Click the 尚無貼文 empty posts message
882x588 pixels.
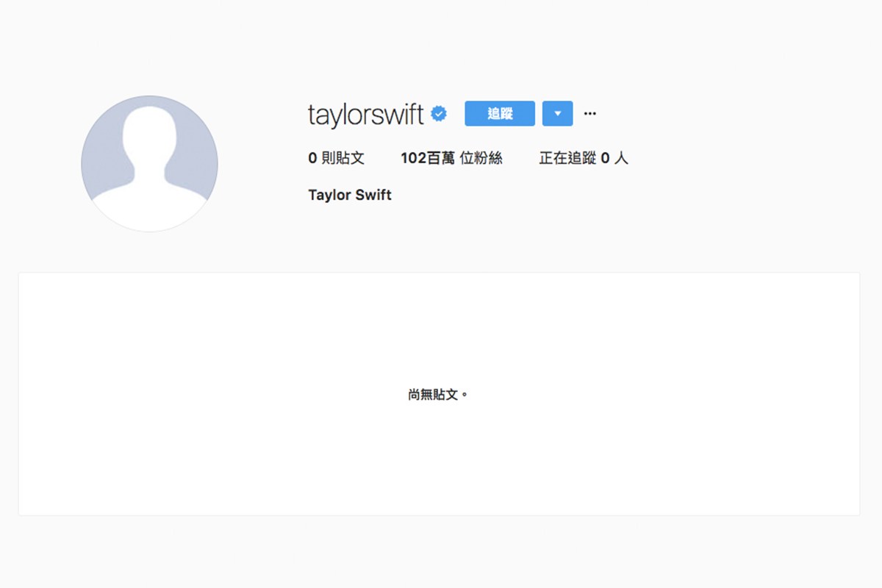click(x=438, y=395)
